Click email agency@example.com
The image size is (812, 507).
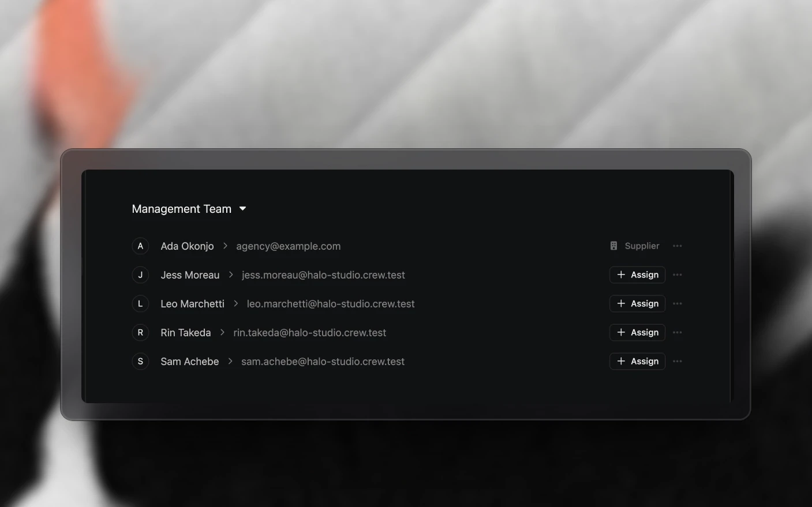coord(288,246)
